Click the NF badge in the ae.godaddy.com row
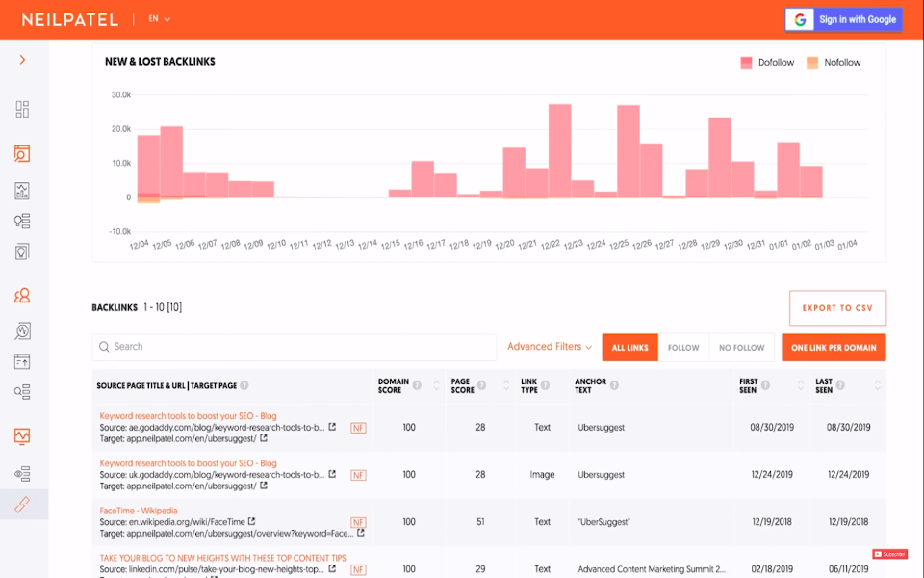Viewport: 924px width, 578px height. click(358, 428)
